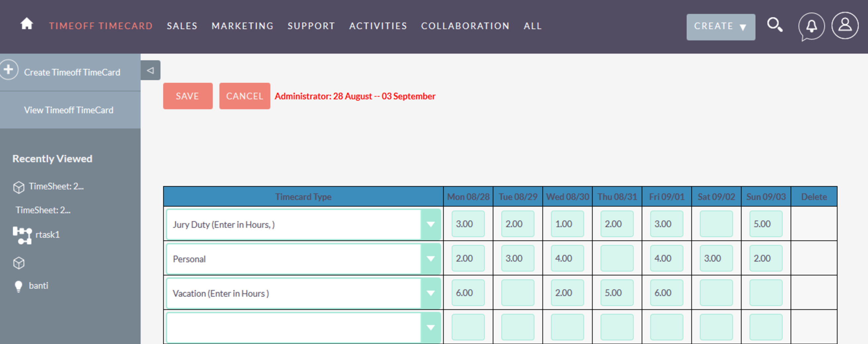Image resolution: width=868 pixels, height=344 pixels.
Task: Open the Jury Duty timecard type dropdown
Action: pos(431,224)
